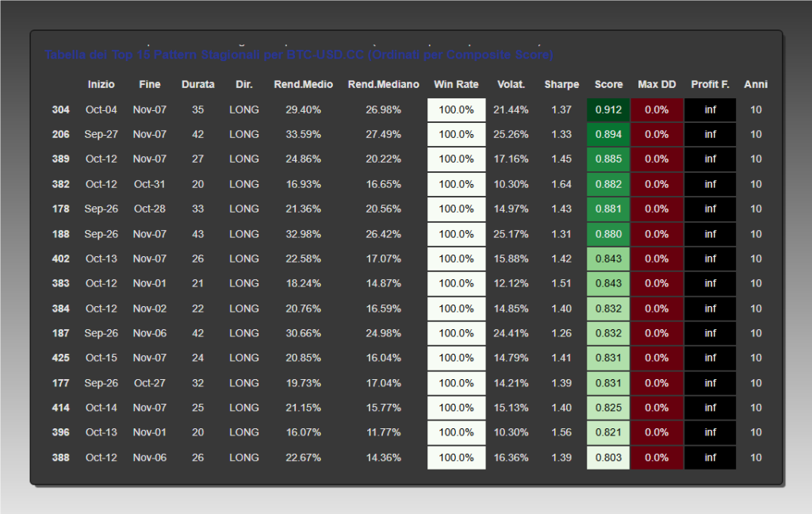Screen dimensions: 812x514
Task: Click the Fine column header
Action: [x=150, y=84]
